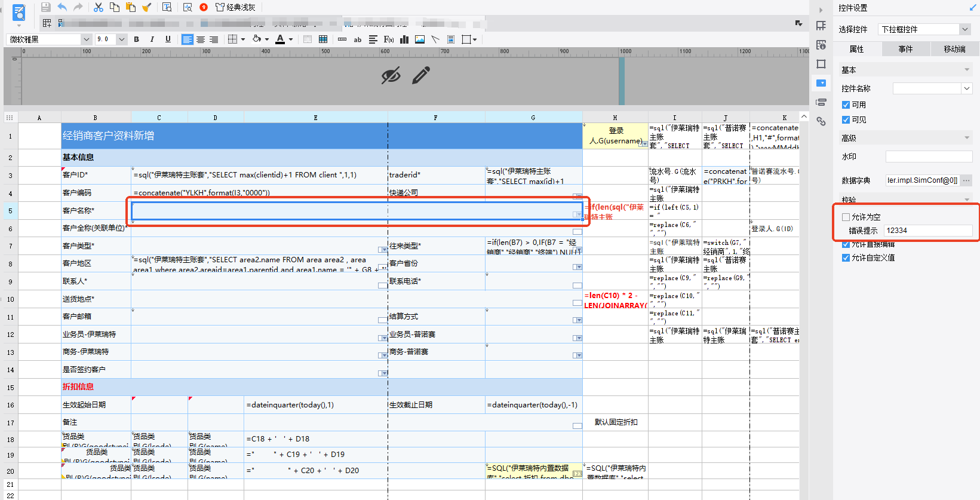
Task: Collapse the 校验 section
Action: (967, 200)
